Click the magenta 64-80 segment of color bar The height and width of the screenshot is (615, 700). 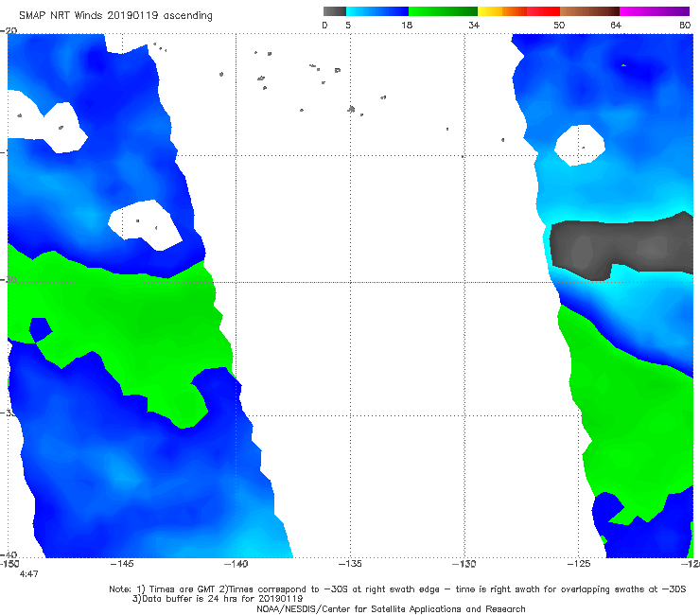point(655,11)
